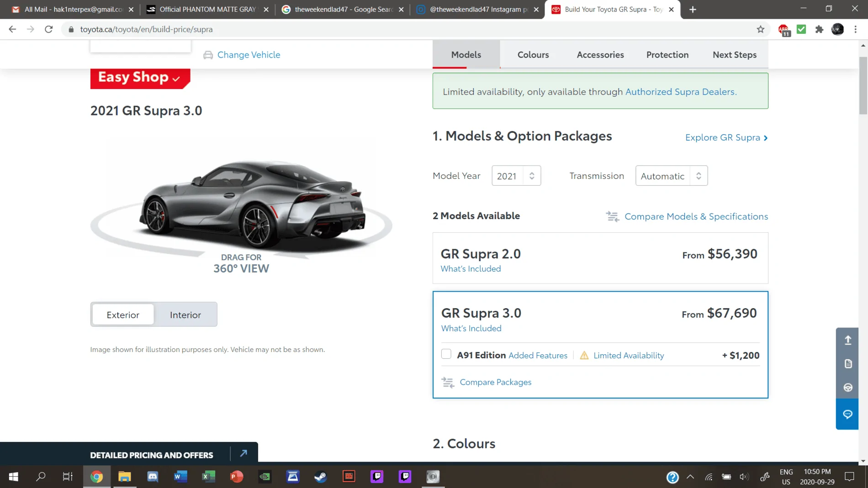Open Steam from the taskbar
868x488 pixels.
tap(321, 477)
